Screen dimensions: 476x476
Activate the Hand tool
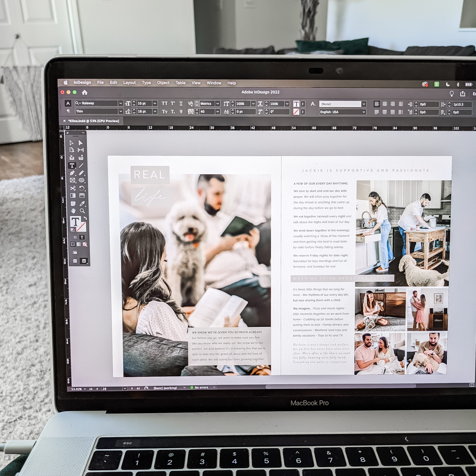(x=73, y=211)
